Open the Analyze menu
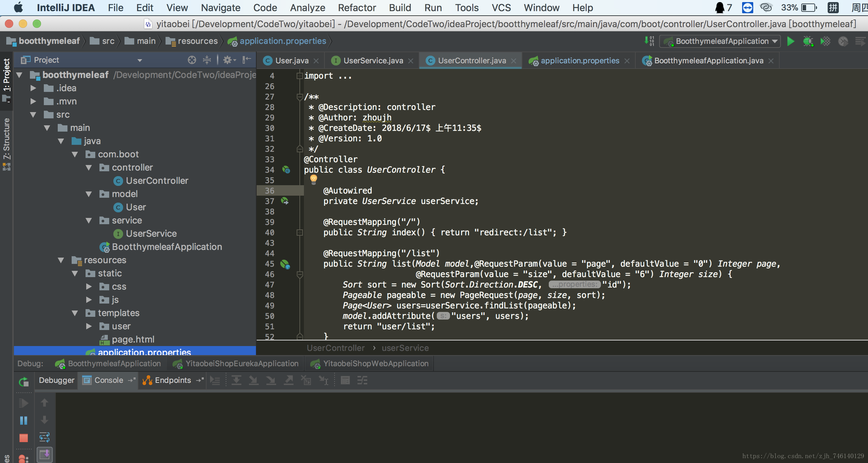The image size is (868, 463). pyautogui.click(x=307, y=8)
